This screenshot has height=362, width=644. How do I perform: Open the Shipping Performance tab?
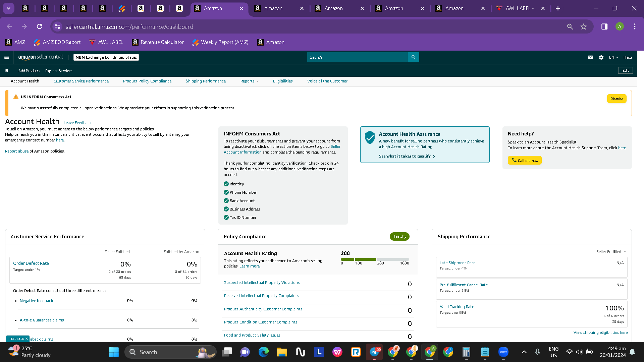[206, 81]
